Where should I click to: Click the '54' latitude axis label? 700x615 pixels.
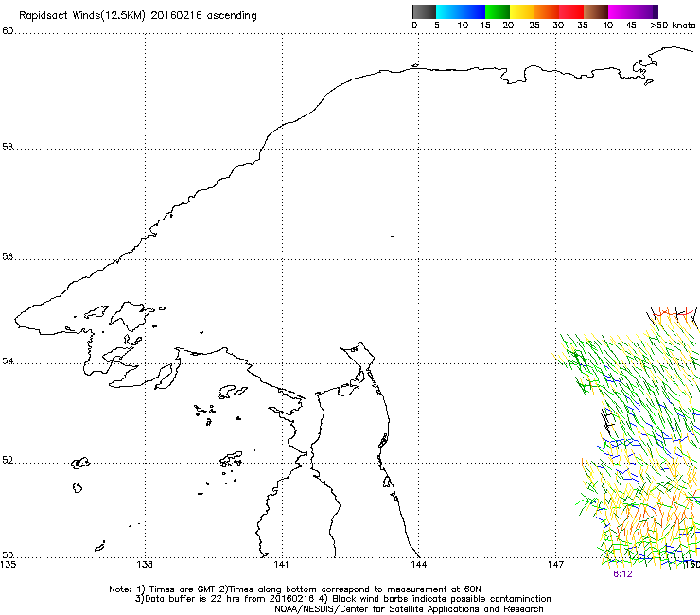coord(8,360)
